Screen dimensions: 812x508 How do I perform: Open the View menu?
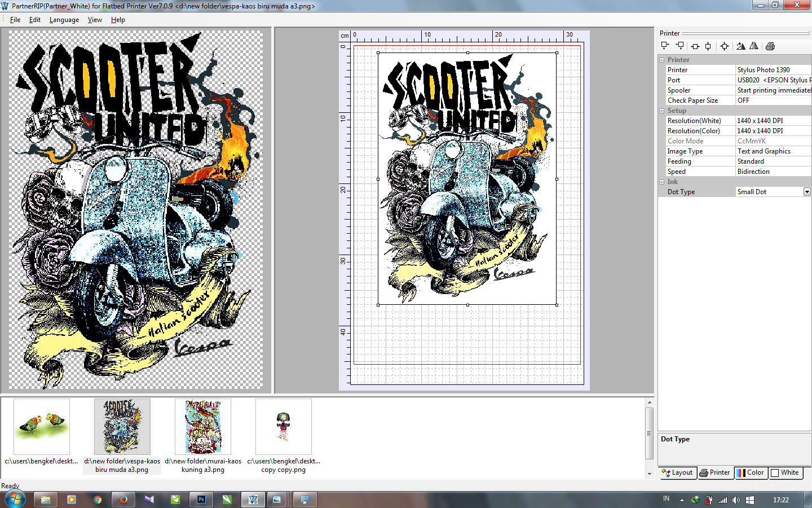95,20
